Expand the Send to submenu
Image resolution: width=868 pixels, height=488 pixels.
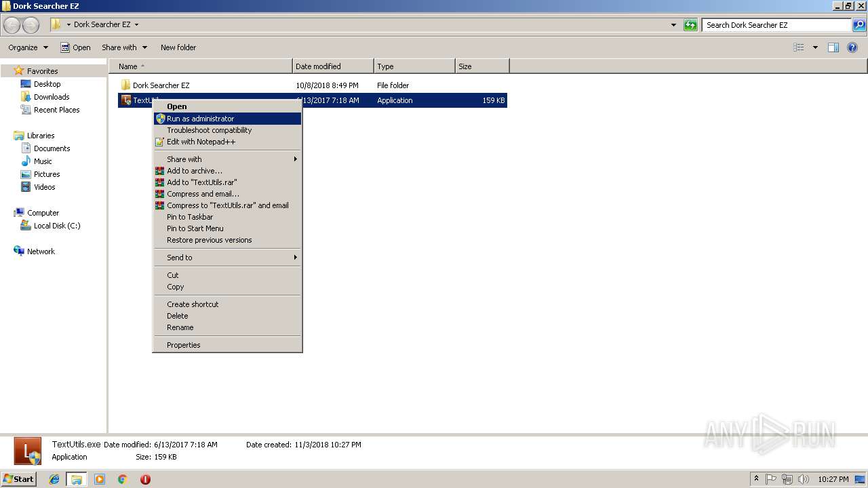click(227, 258)
